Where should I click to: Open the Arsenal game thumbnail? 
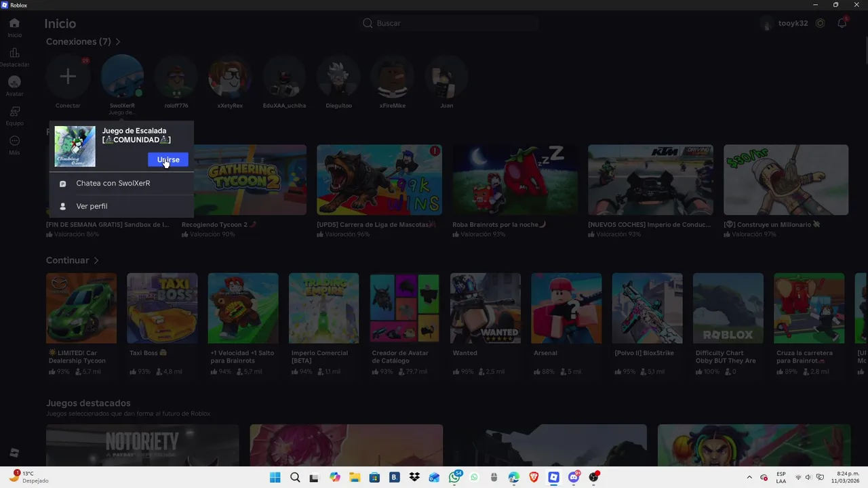[x=566, y=308]
